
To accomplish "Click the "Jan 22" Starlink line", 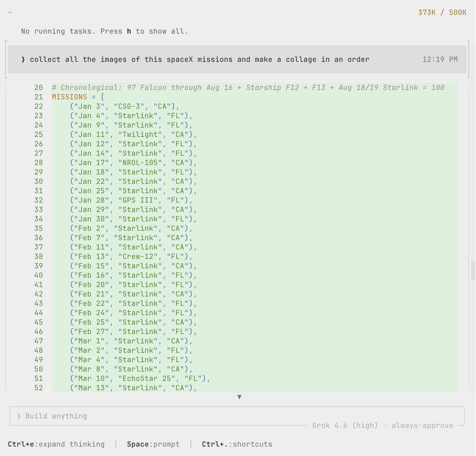I will [x=133, y=181].
